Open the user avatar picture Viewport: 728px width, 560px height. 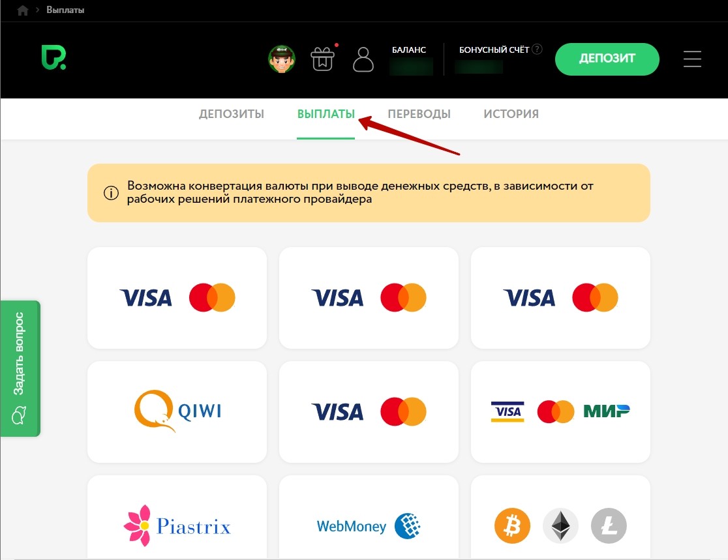282,59
